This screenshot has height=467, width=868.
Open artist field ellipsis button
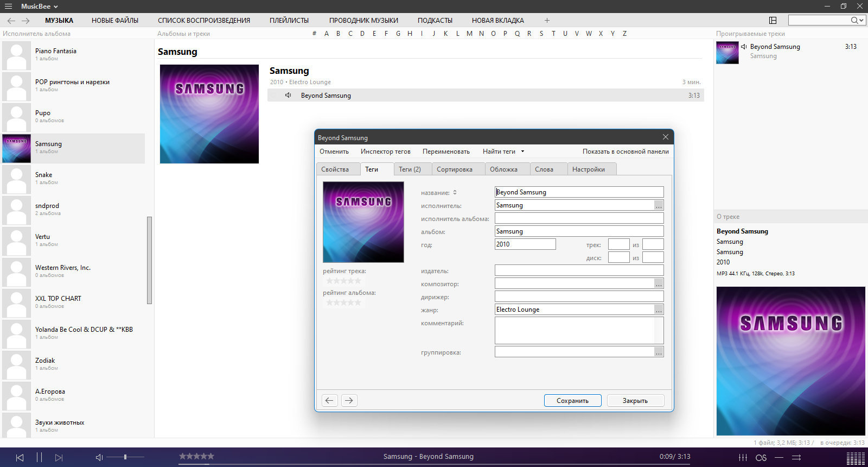659,205
